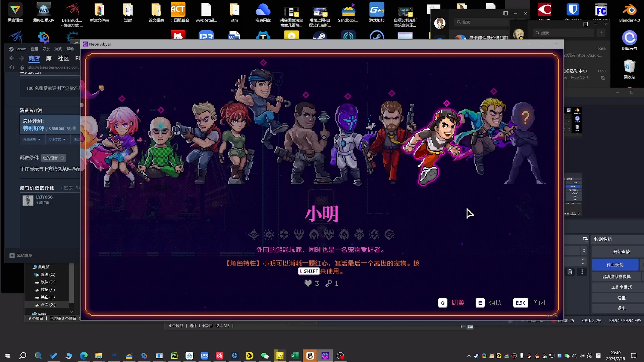Image resolution: width=644 pixels, height=362 pixels.
Task: Click the plus button in the QQ window
Action: pos(601,33)
